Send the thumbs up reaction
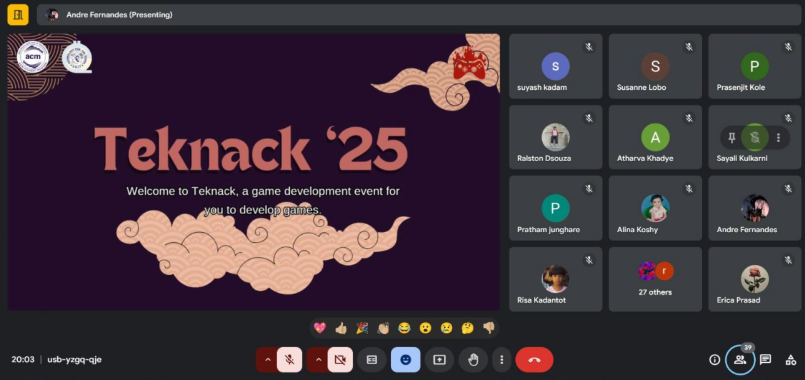The height and width of the screenshot is (380, 805). [x=341, y=328]
